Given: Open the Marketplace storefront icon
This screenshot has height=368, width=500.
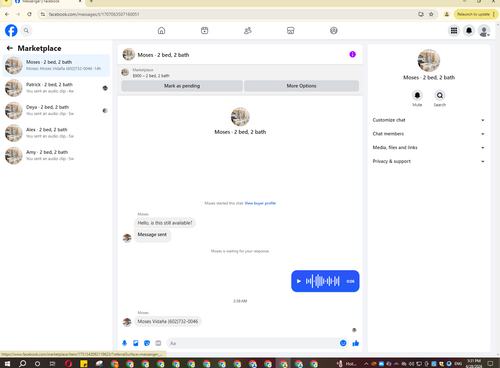Looking at the screenshot, I should [x=291, y=31].
